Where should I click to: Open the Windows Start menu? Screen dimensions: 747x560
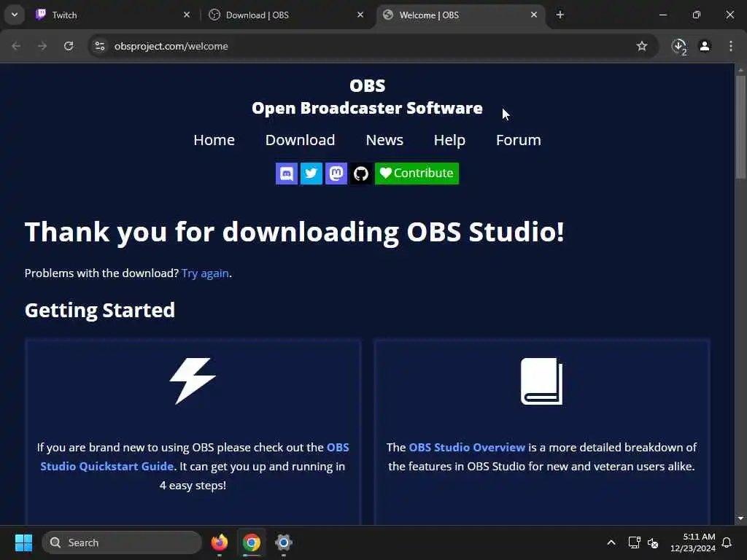23,542
